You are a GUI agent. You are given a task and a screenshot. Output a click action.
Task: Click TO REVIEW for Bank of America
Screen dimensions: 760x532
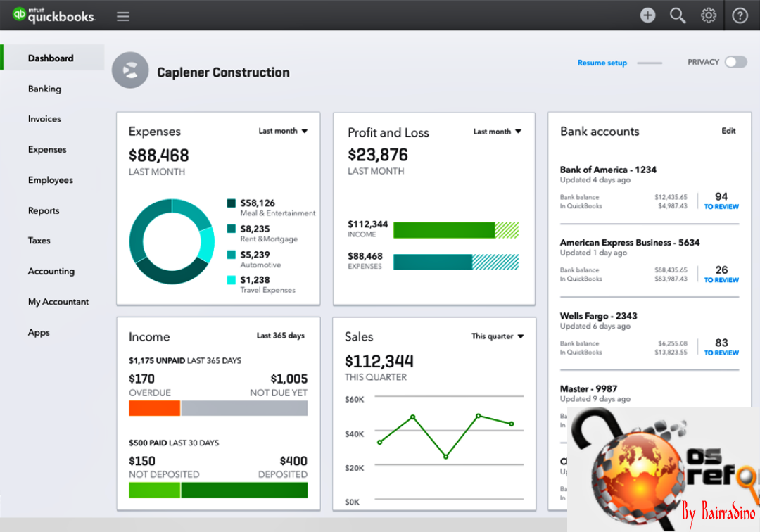[721, 207]
